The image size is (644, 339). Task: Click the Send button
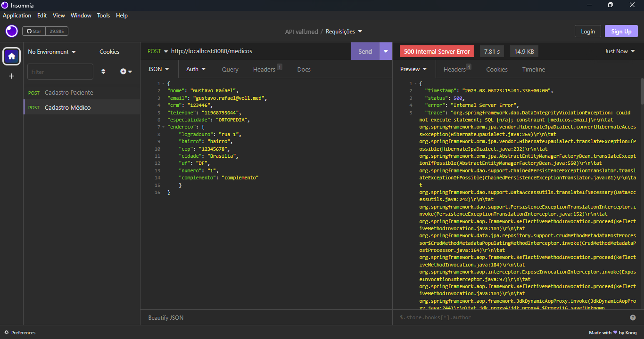365,51
